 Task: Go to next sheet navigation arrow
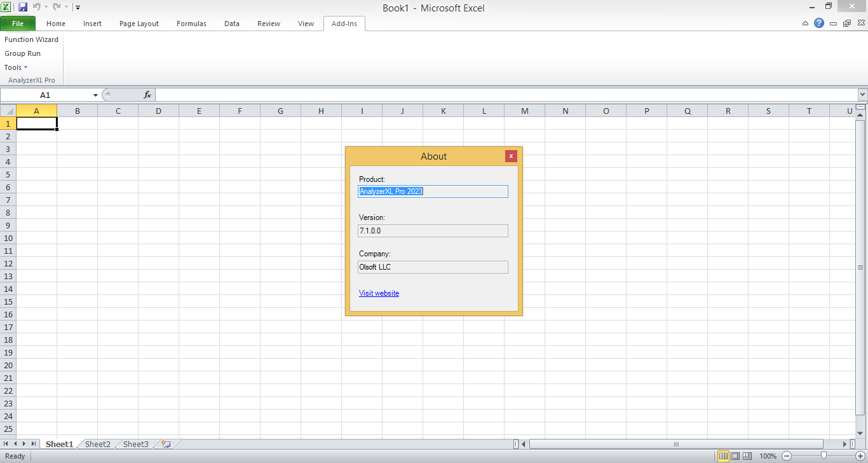tap(24, 444)
